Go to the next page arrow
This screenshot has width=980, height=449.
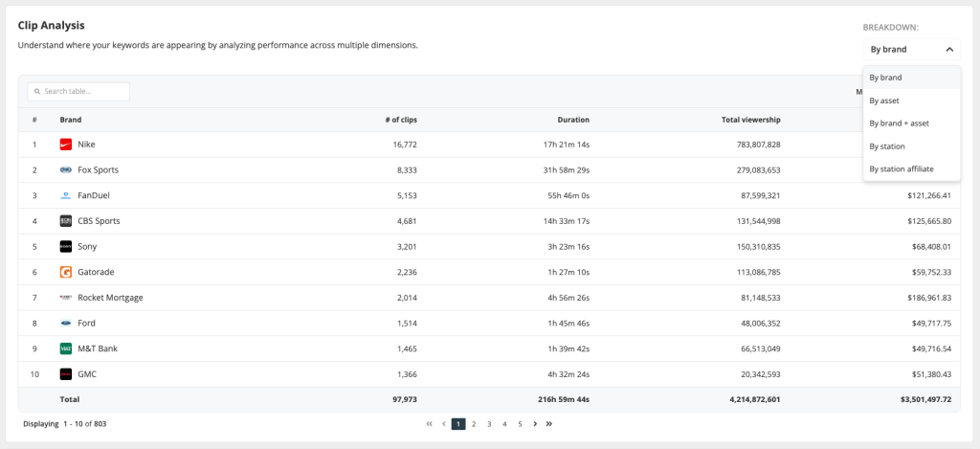click(535, 424)
